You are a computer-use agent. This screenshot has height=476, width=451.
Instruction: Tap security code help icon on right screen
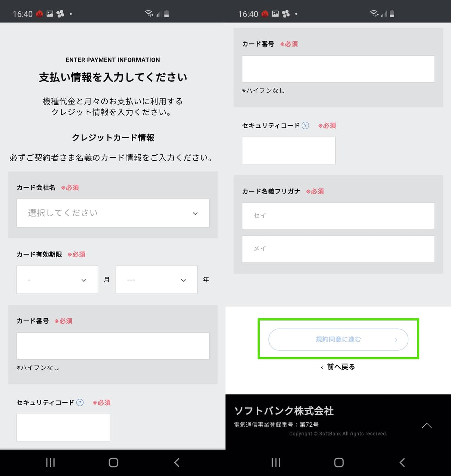coord(305,125)
